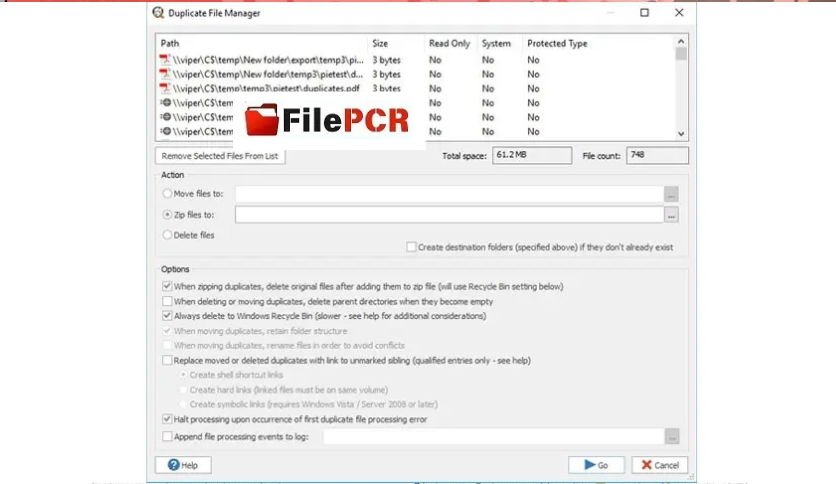This screenshot has height=484, width=836.
Task: Click the PDF icon of the export\temp3 row
Action: point(165,60)
